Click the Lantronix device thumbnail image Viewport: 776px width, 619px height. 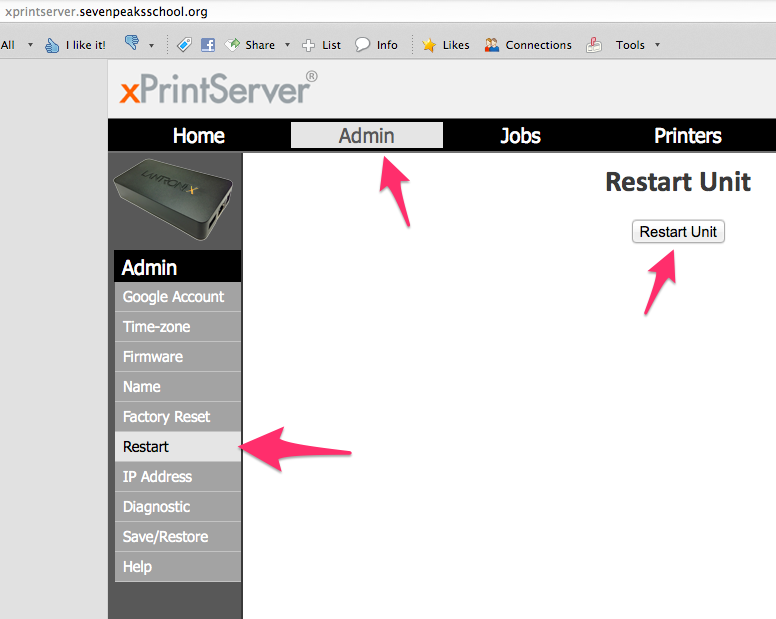click(173, 199)
